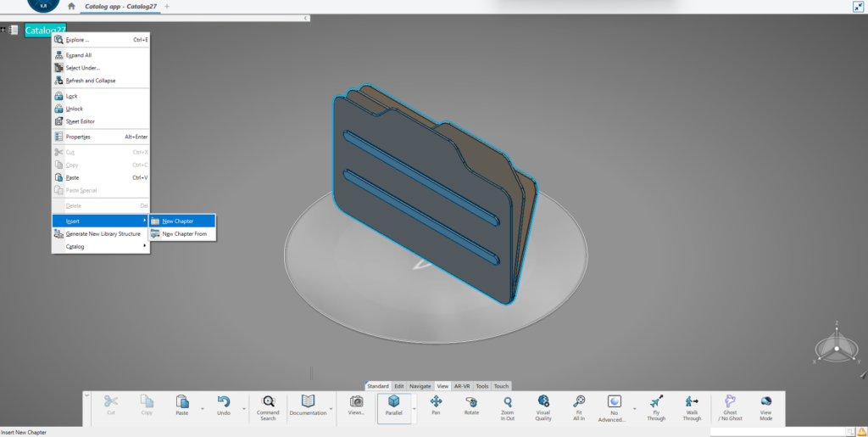Toggle Ghost / No Ghost display
This screenshot has width=868, height=437.
(730, 401)
